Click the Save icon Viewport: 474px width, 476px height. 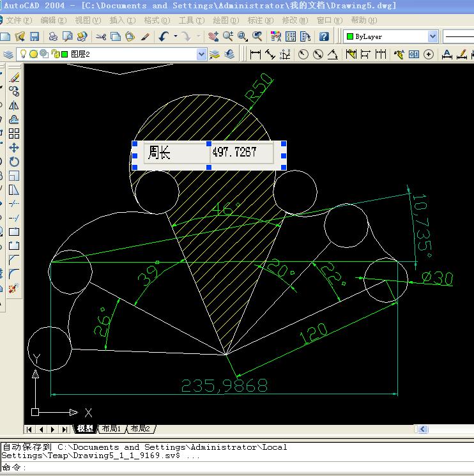click(34, 36)
